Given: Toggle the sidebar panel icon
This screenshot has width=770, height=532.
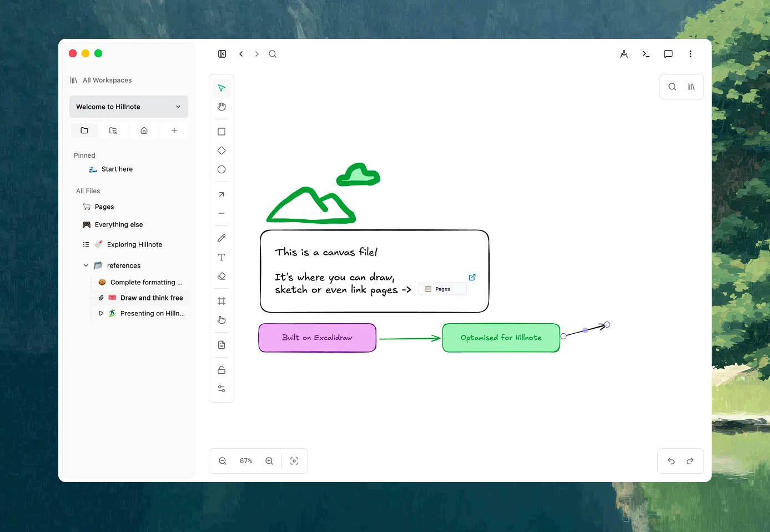Looking at the screenshot, I should point(222,54).
